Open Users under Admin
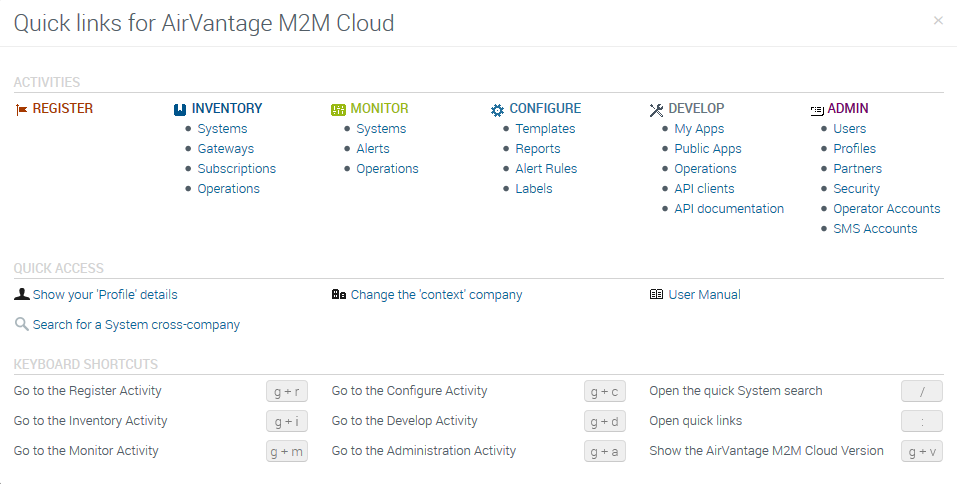 [850, 129]
